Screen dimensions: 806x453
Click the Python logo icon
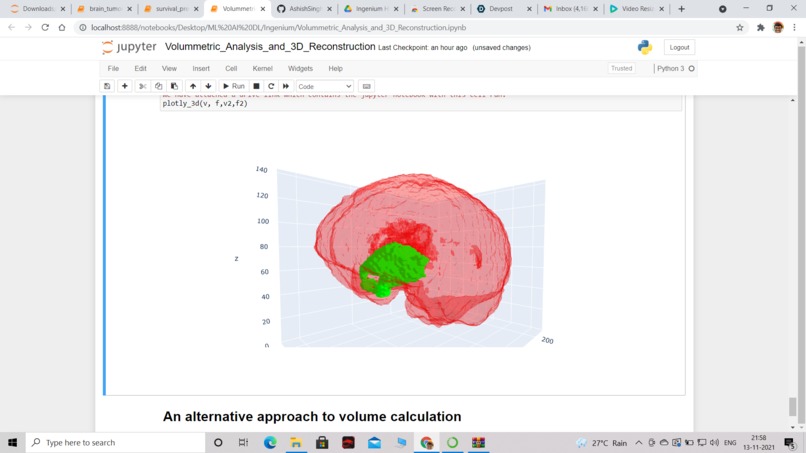coord(645,47)
